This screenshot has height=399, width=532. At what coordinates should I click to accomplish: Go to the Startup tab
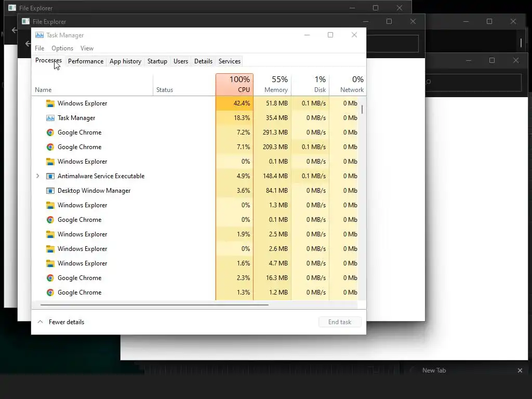[x=157, y=61]
